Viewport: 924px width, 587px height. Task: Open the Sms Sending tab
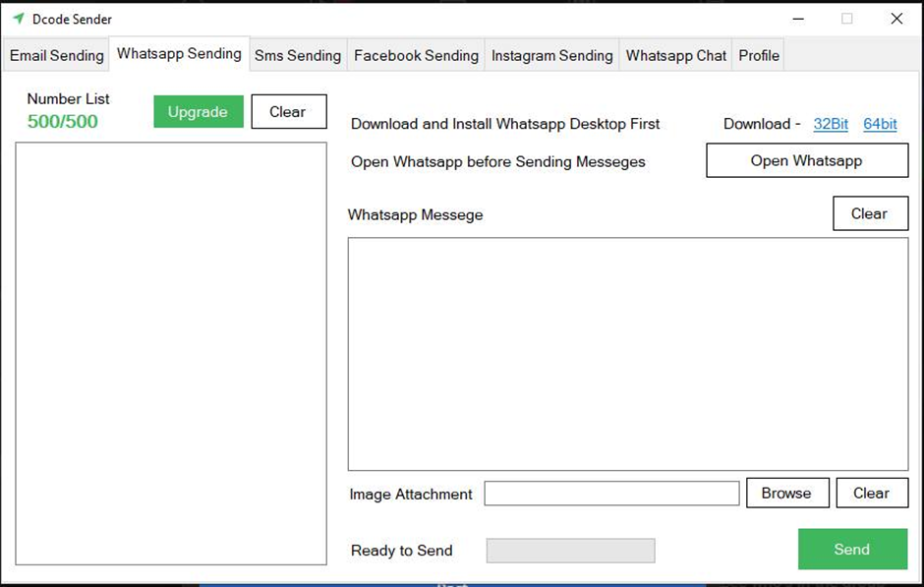(x=298, y=55)
